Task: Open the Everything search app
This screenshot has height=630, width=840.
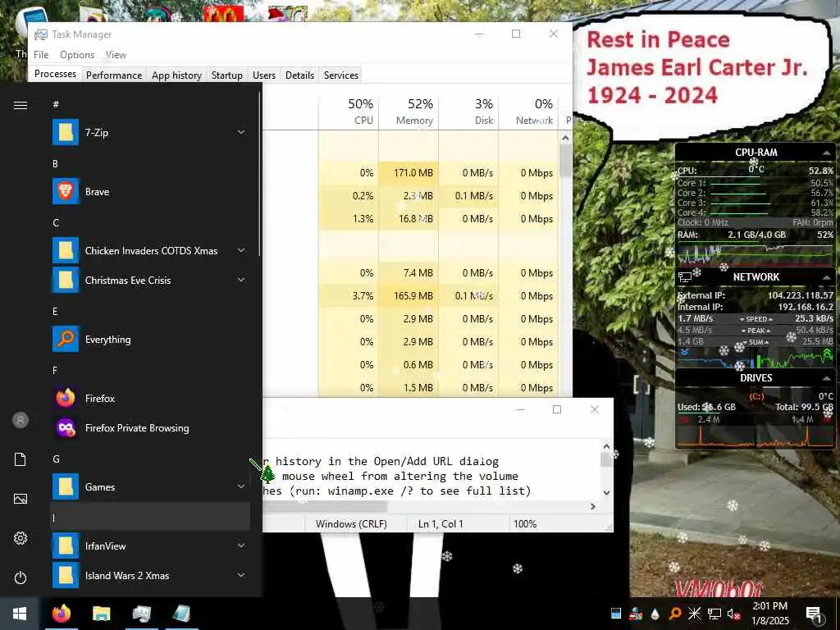Action: (66, 339)
